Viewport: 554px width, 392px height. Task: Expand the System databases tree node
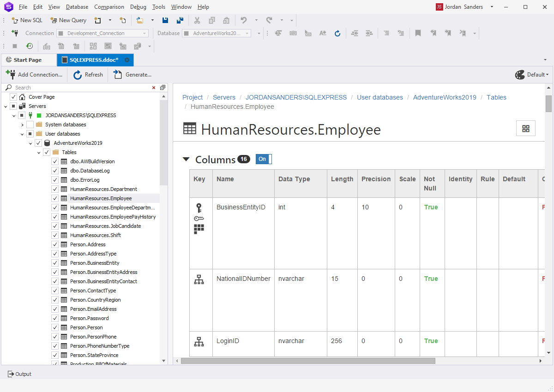(x=22, y=125)
